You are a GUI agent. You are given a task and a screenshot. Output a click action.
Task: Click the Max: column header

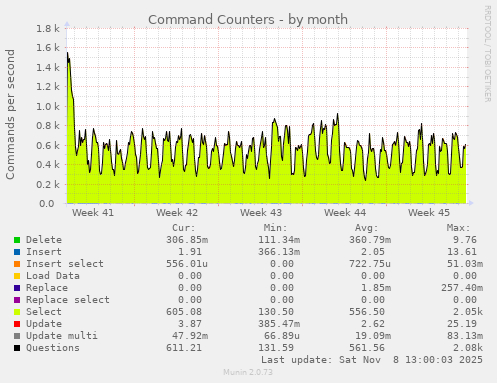pyautogui.click(x=459, y=228)
